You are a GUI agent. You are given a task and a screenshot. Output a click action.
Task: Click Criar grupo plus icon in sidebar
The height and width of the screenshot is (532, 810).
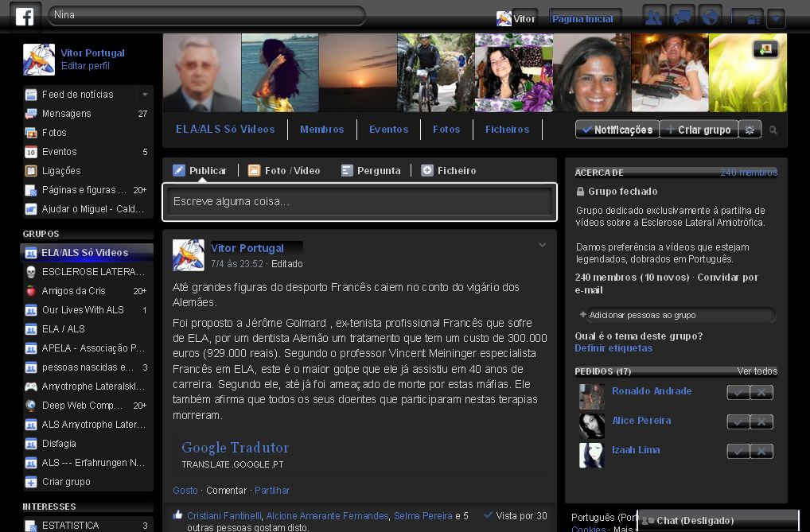click(31, 482)
